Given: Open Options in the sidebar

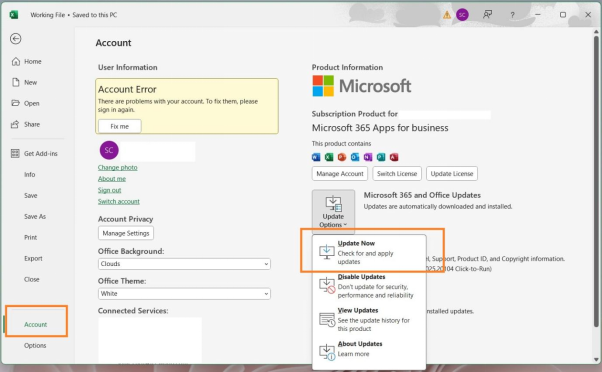Looking at the screenshot, I should click(35, 346).
